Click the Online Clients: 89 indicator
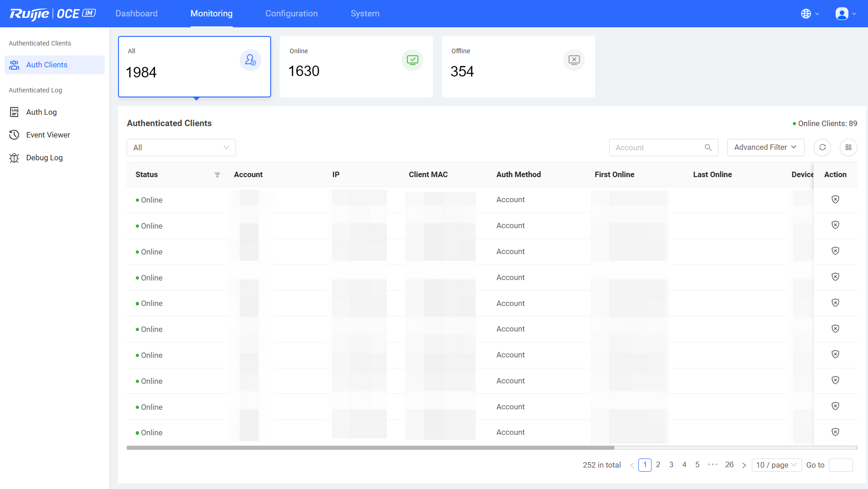The width and height of the screenshot is (868, 489). point(825,124)
